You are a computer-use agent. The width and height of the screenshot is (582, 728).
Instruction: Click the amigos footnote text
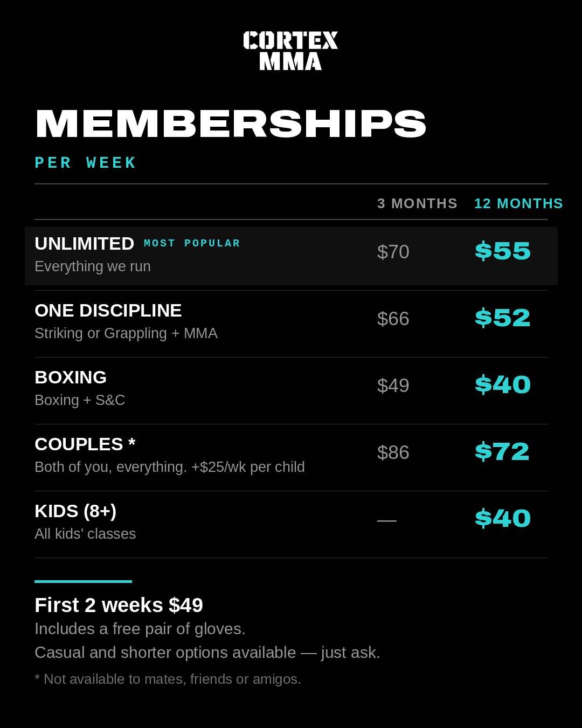point(168,679)
